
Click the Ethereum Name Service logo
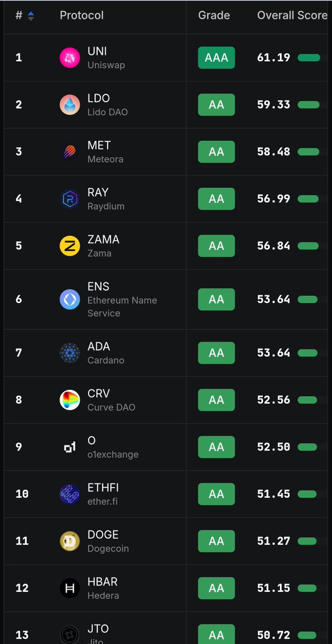click(70, 299)
